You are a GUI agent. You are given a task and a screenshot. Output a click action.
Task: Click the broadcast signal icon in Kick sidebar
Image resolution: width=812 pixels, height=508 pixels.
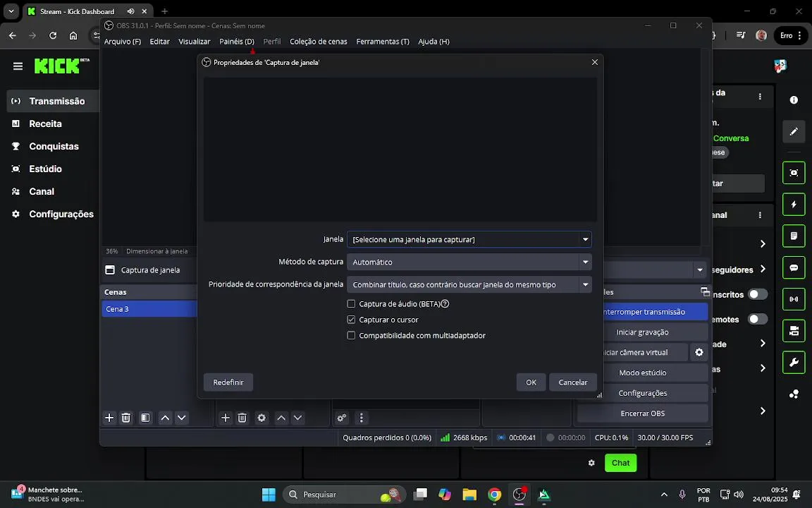[794, 299]
